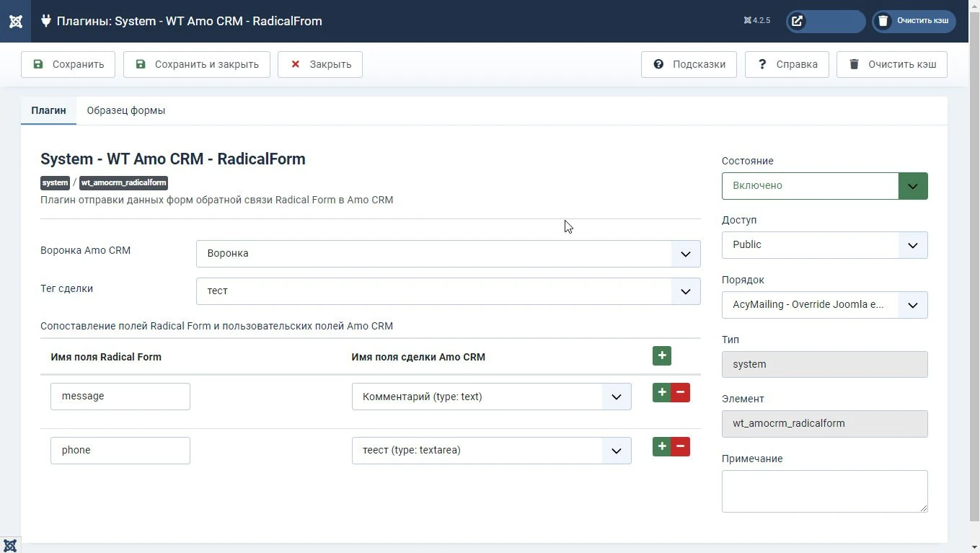Image resolution: width=980 pixels, height=553 pixels.
Task: Edit the 'phone' field name input
Action: click(120, 451)
